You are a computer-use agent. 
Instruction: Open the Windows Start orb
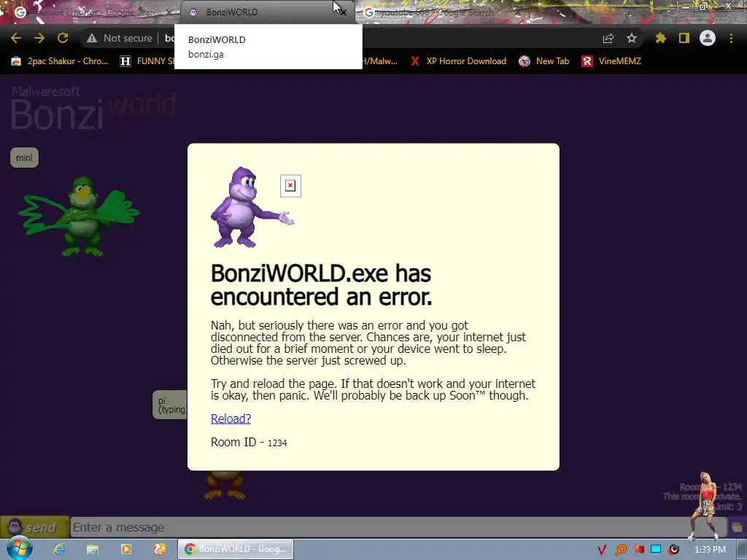tap(19, 549)
